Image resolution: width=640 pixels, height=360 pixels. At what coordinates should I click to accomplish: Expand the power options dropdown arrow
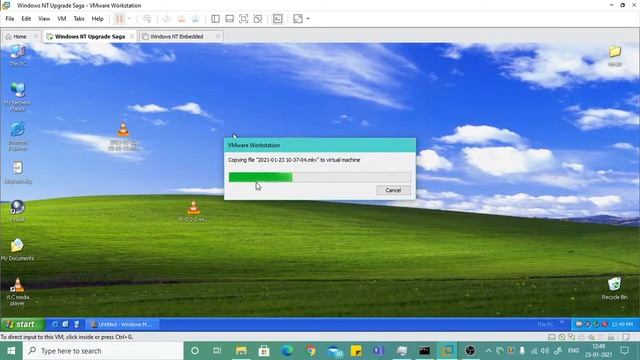129,19
